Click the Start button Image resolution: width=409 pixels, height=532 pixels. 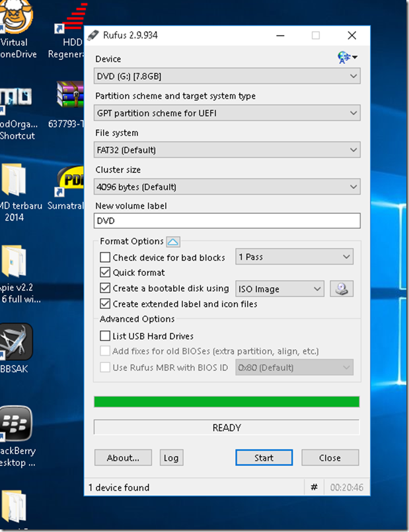(x=264, y=457)
